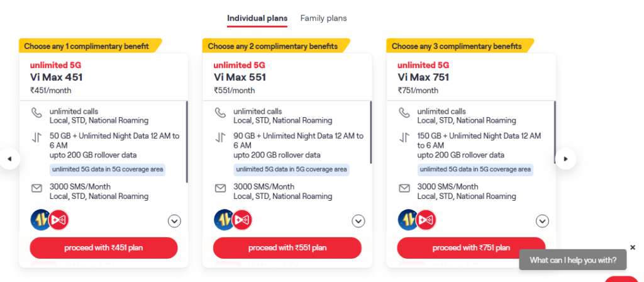This screenshot has height=282, width=644.
Task: Proceed with the ₹551 plan
Action: pyautogui.click(x=287, y=248)
